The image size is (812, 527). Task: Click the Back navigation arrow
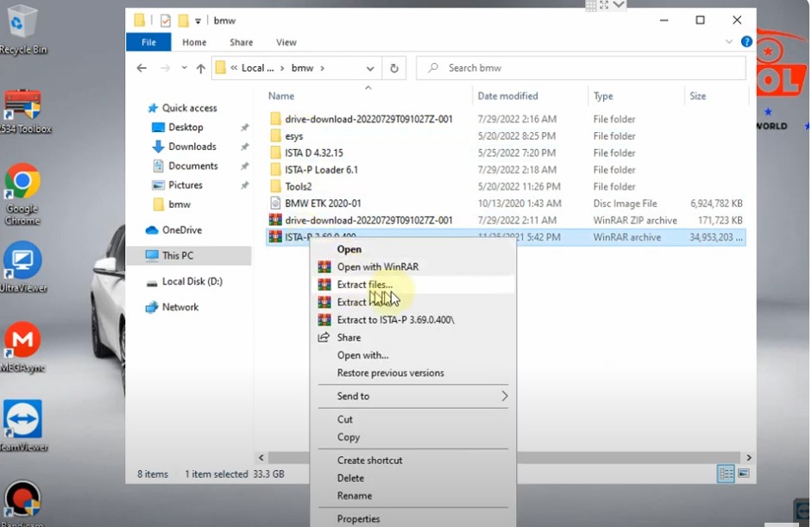[143, 68]
